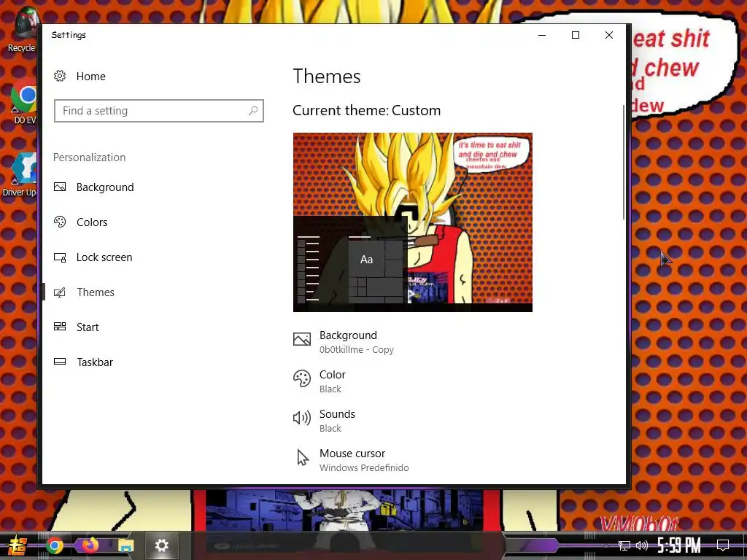Launch Chrome from the taskbar
The image size is (747, 560).
pyautogui.click(x=55, y=545)
